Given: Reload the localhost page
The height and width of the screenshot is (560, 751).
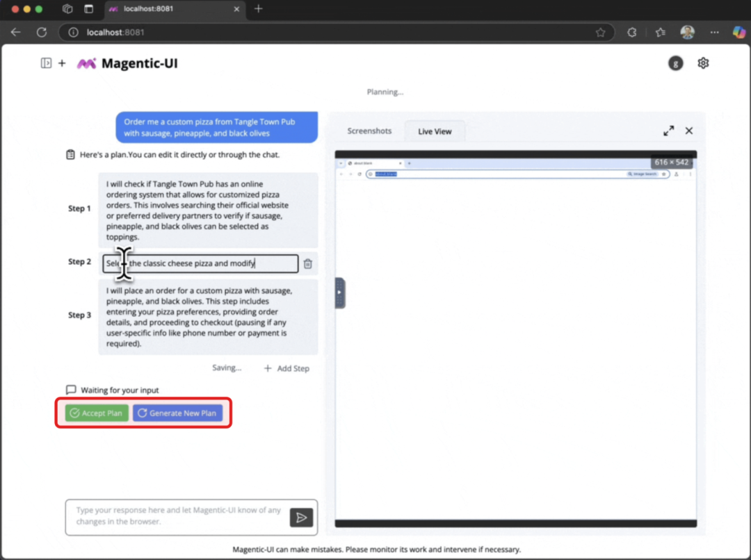Looking at the screenshot, I should 42,32.
